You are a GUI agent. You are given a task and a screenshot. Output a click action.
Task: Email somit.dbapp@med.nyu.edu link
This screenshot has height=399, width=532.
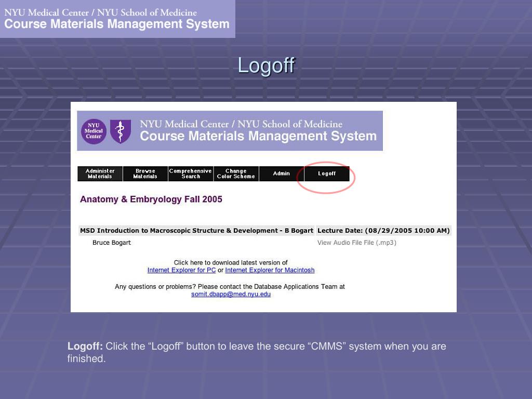[x=231, y=294]
